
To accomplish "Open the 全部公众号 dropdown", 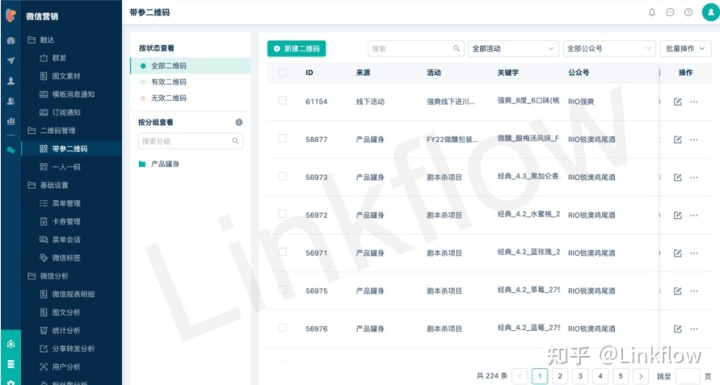I will (608, 49).
